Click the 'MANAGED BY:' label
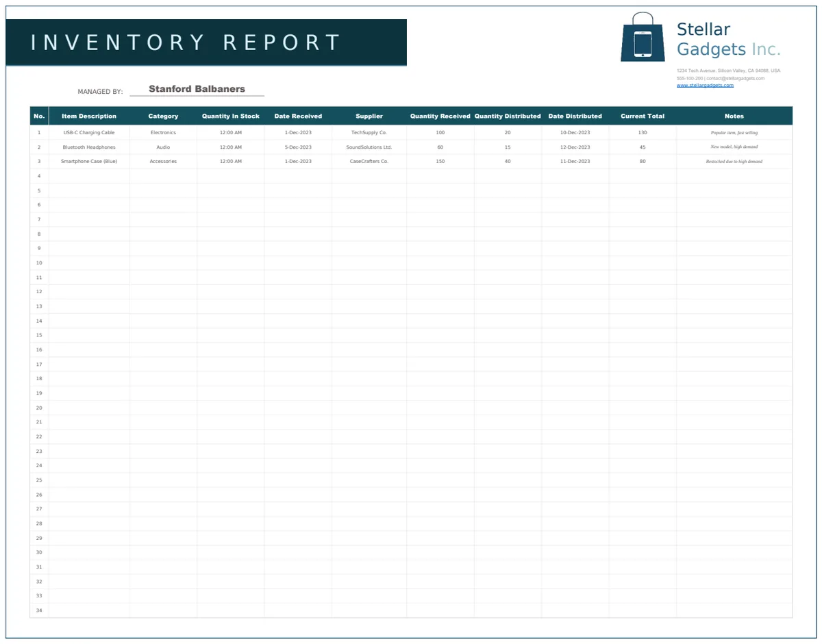The height and width of the screenshot is (644, 822). [100, 91]
